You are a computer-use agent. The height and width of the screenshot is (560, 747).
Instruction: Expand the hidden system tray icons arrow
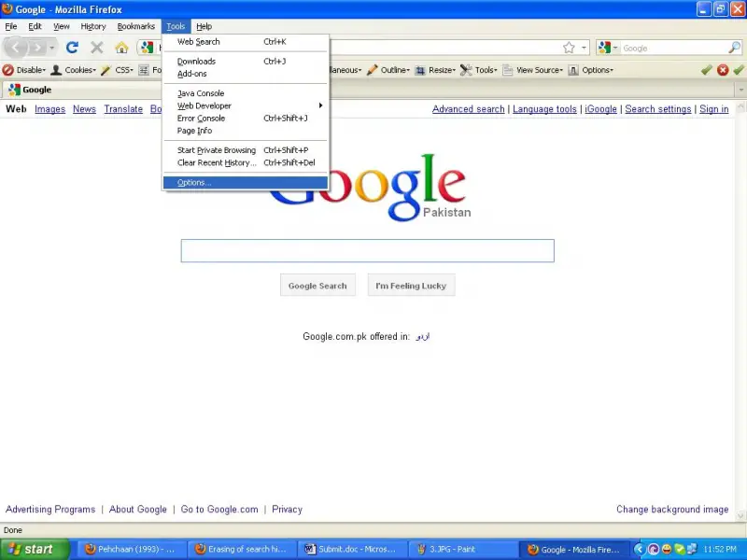pyautogui.click(x=639, y=550)
